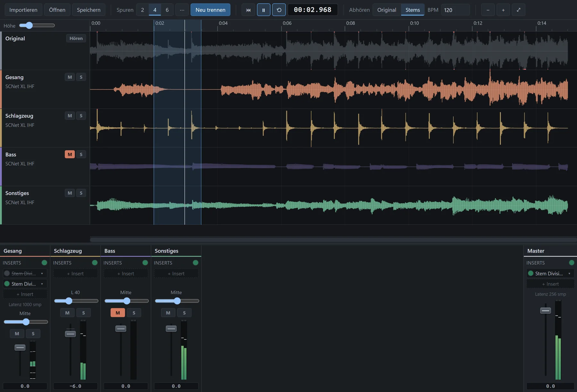Toggle Master channel inserts power indicator
Viewport: 577px width, 392px height.
572,263
